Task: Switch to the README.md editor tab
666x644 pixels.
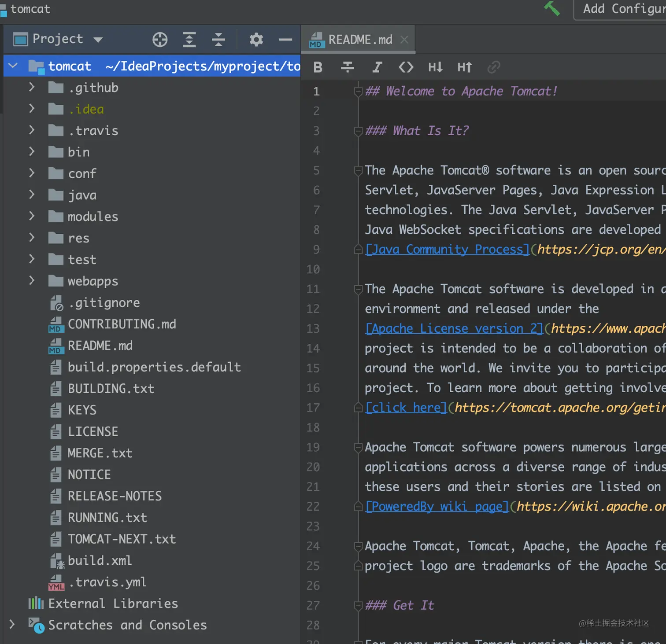Action: (360, 40)
